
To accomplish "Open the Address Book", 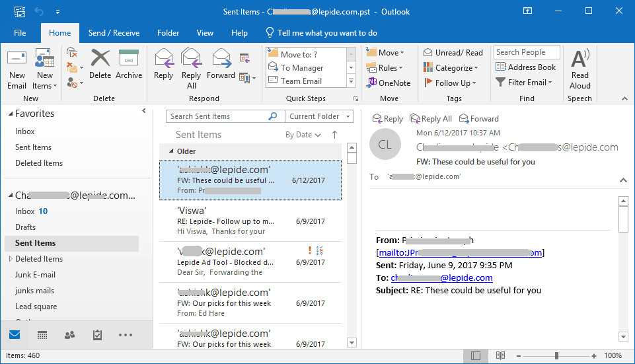I will pos(526,67).
